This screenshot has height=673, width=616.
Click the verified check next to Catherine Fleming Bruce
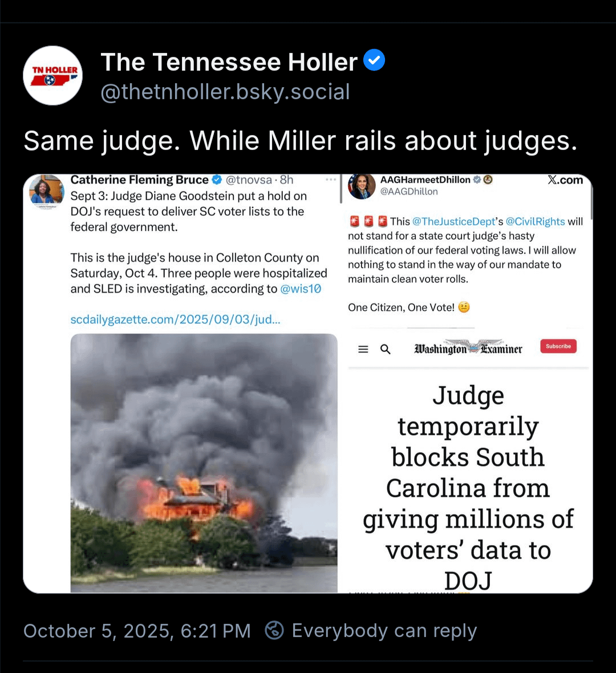tap(217, 180)
